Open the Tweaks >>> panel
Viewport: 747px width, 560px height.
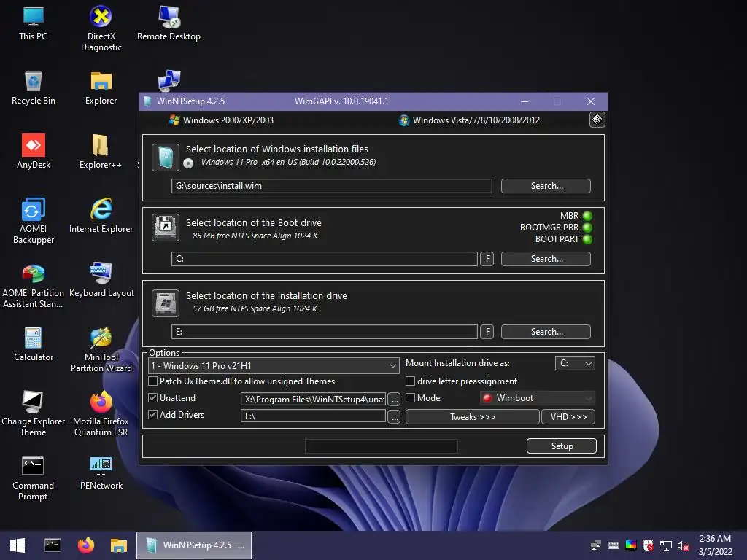pyautogui.click(x=473, y=416)
